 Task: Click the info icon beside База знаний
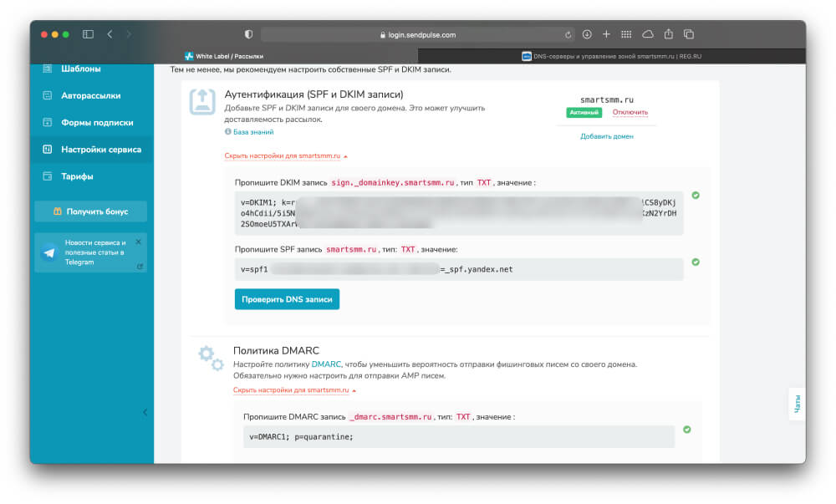coord(227,131)
